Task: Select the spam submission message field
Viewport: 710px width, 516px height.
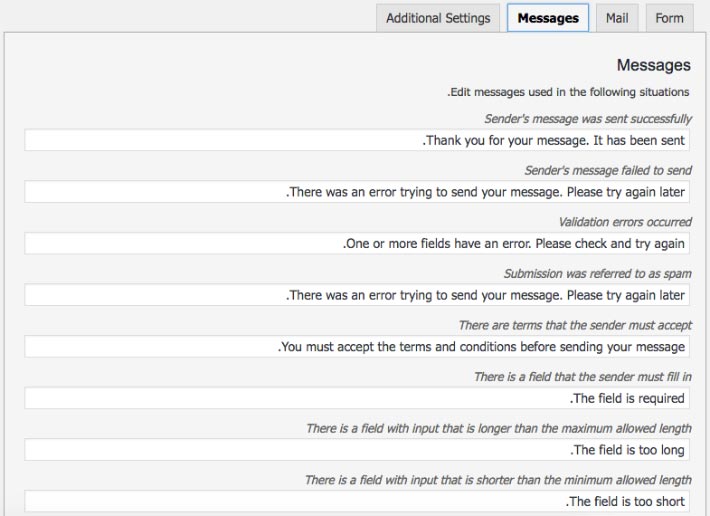Action: coord(357,295)
